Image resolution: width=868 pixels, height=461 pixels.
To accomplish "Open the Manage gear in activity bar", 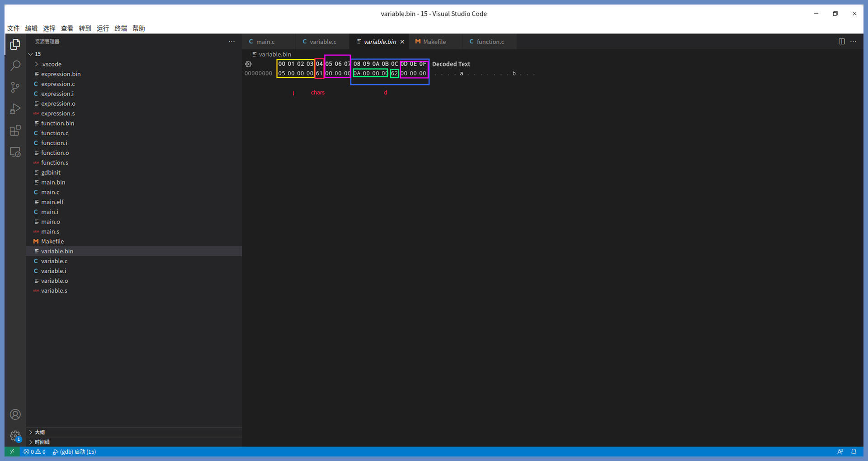I will click(15, 436).
